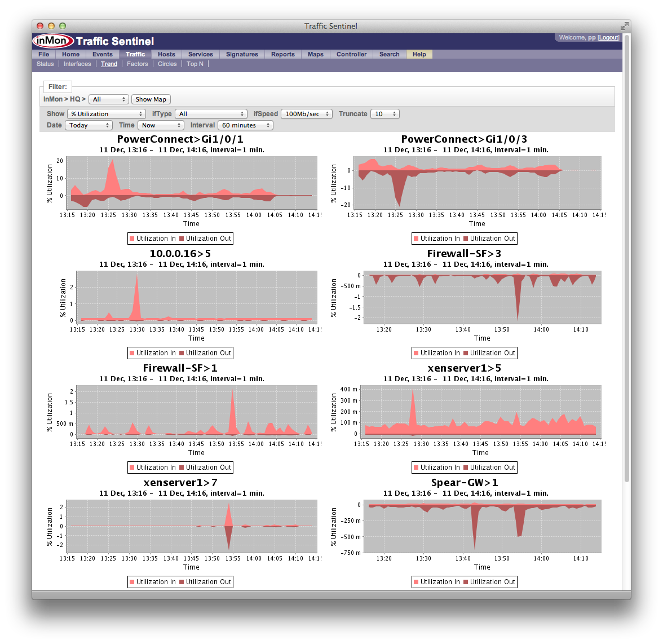Click Utilization In swatch under PowerConnect>Gi1/0/1
The height and width of the screenshot is (644, 663).
(132, 239)
